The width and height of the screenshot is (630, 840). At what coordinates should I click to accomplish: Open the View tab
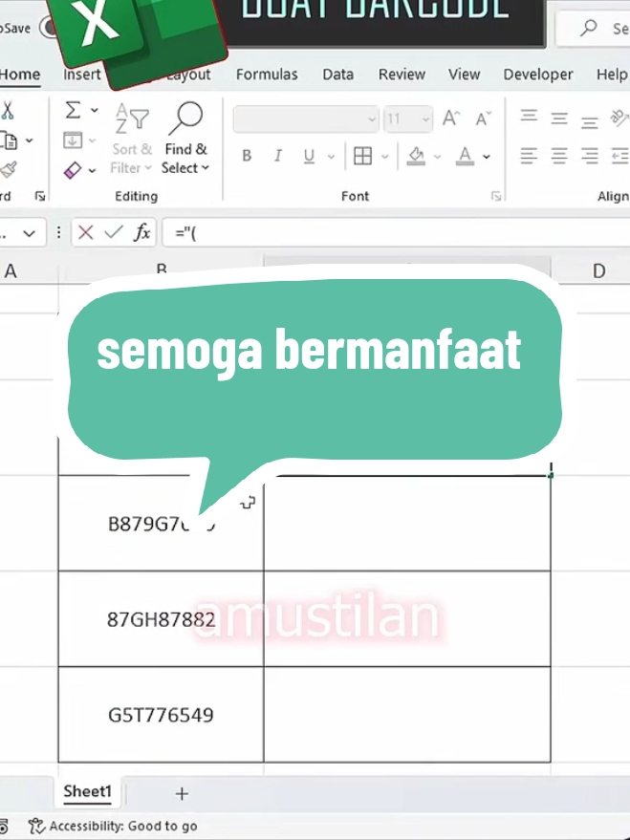[464, 75]
